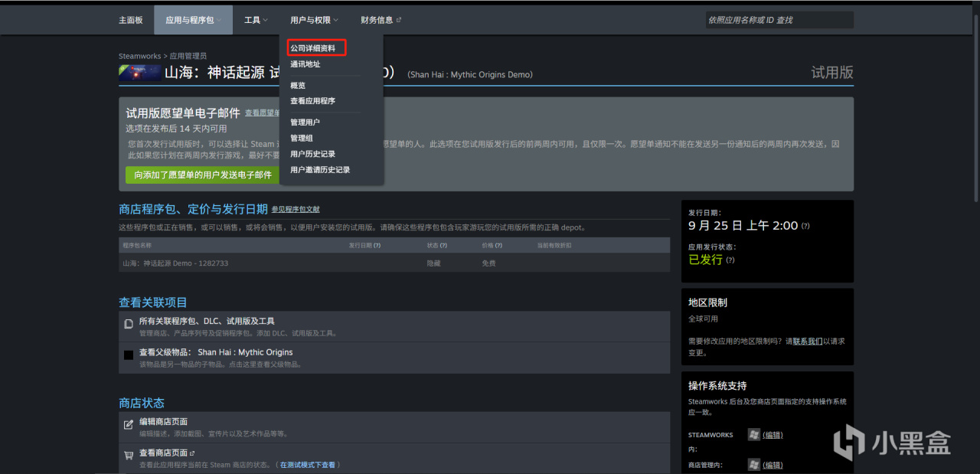980x474 pixels.
Task: Click the external link icon next to 财务信息
Action: pyautogui.click(x=399, y=20)
